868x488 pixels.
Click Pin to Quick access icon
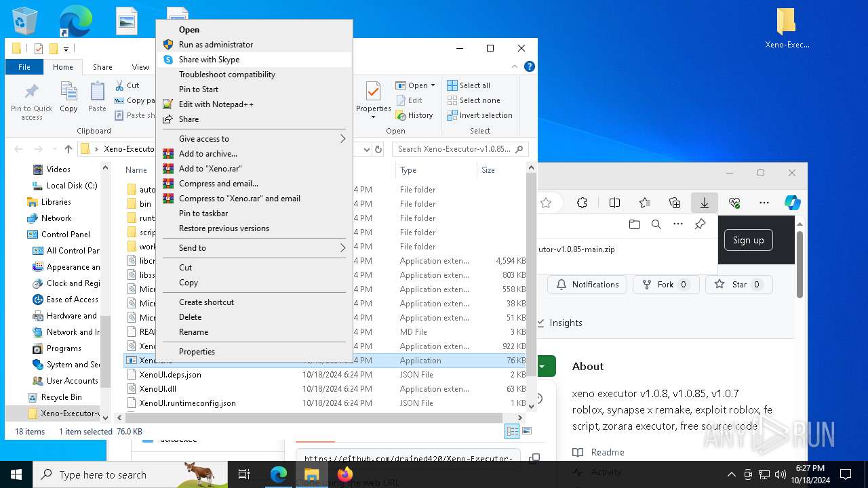(x=32, y=102)
